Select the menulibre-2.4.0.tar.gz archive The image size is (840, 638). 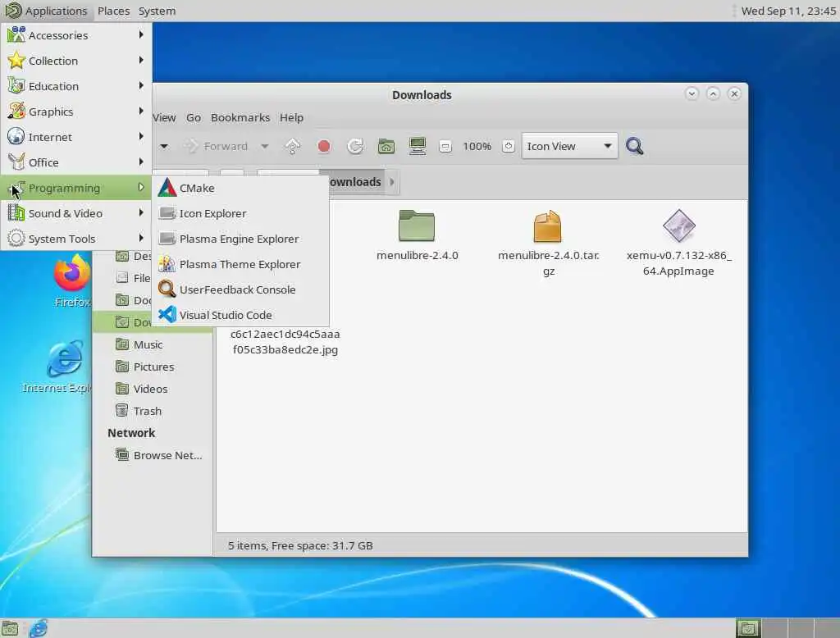548,243
